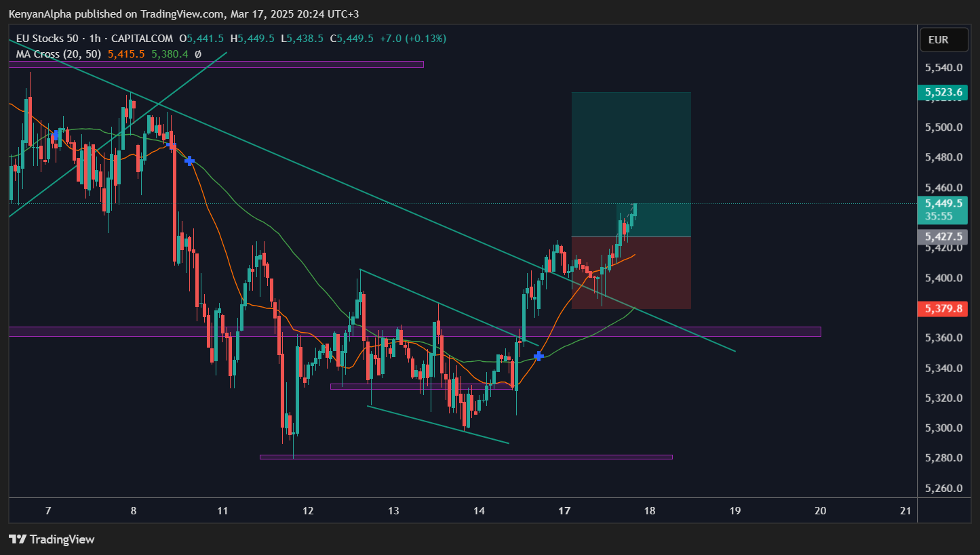Click the low value L5,438.5
Image resolution: width=980 pixels, height=555 pixels.
(301, 39)
